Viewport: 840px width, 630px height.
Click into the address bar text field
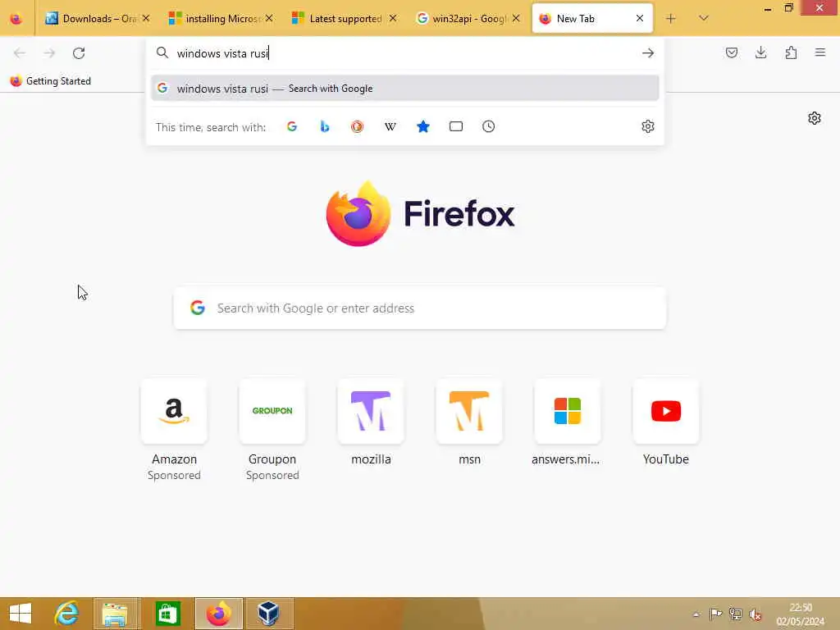pyautogui.click(x=405, y=53)
